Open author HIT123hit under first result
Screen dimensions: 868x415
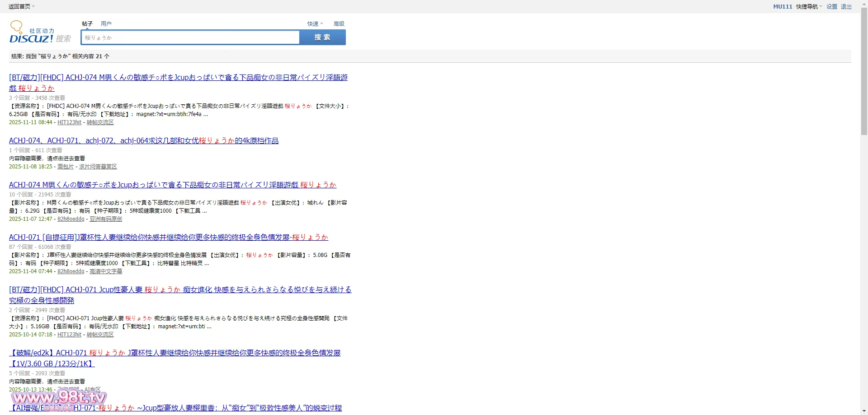click(69, 122)
